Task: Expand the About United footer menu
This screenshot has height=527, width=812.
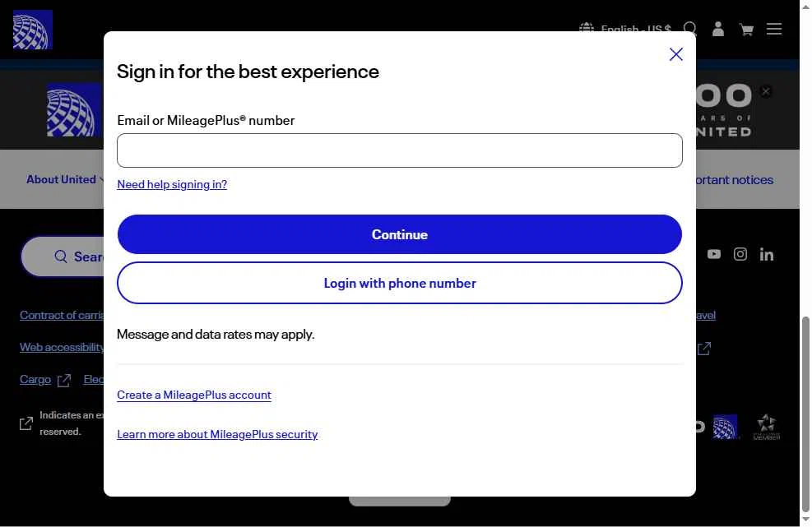Action: coord(65,179)
